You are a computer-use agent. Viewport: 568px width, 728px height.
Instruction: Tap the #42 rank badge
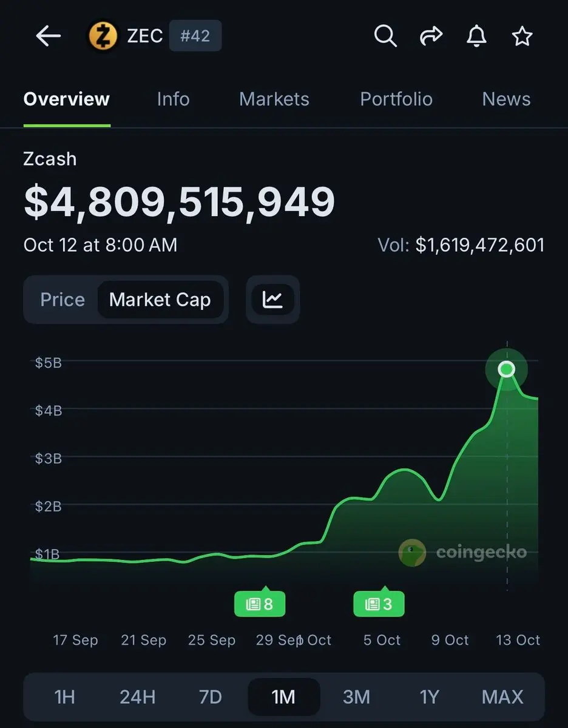coord(195,36)
